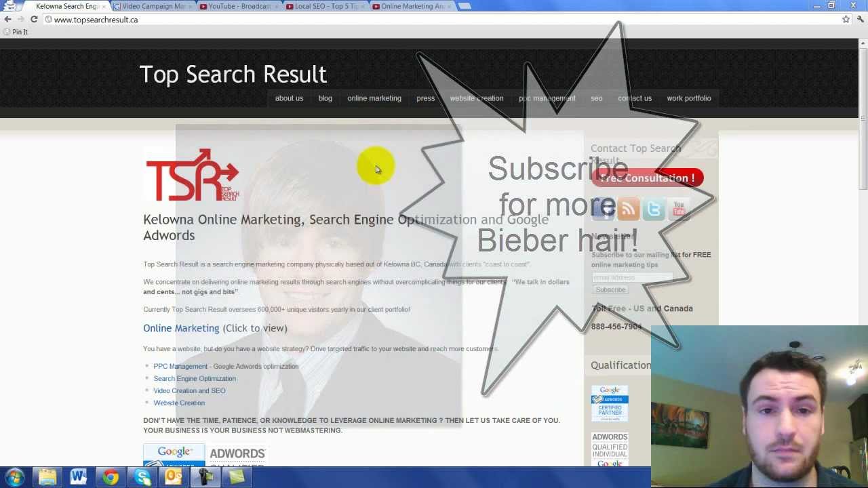Open the Online Marketing (Click to view) heading
Viewport: 868px width, 488px height.
pos(215,328)
